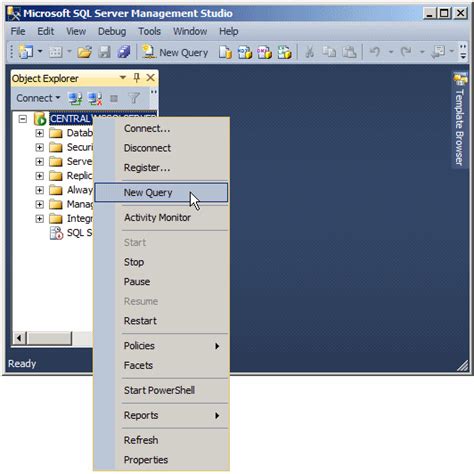Expand the Securi folder node
The image size is (474, 474).
pos(39,147)
